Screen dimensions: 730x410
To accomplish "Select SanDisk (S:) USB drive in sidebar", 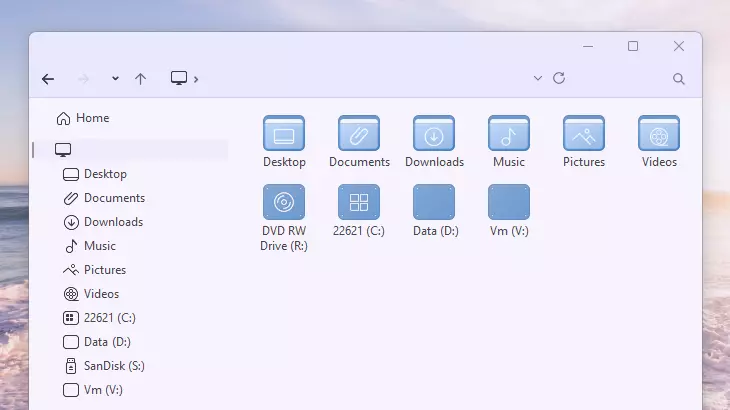I will 105,366.
